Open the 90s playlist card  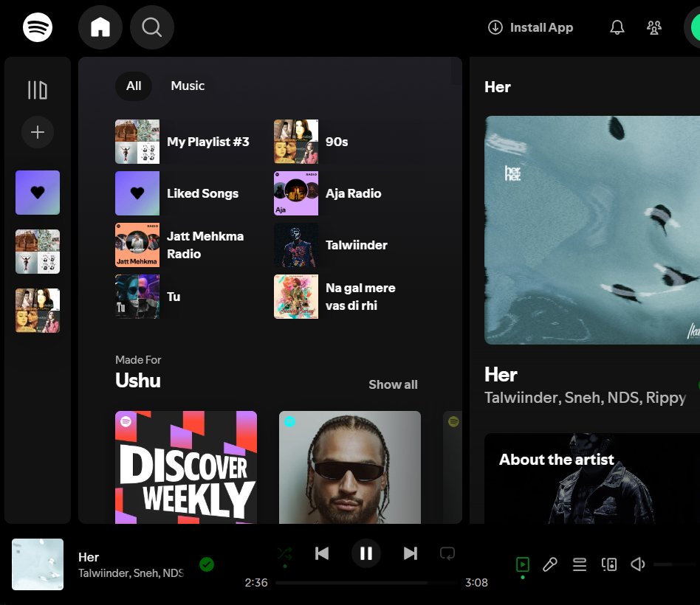tap(351, 142)
